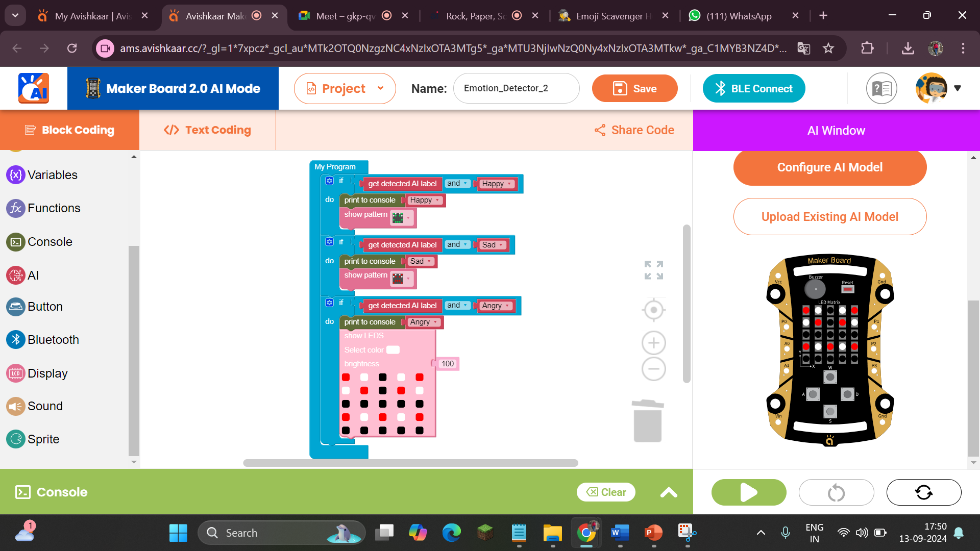Pick a color in the Select color swatch

coord(393,350)
